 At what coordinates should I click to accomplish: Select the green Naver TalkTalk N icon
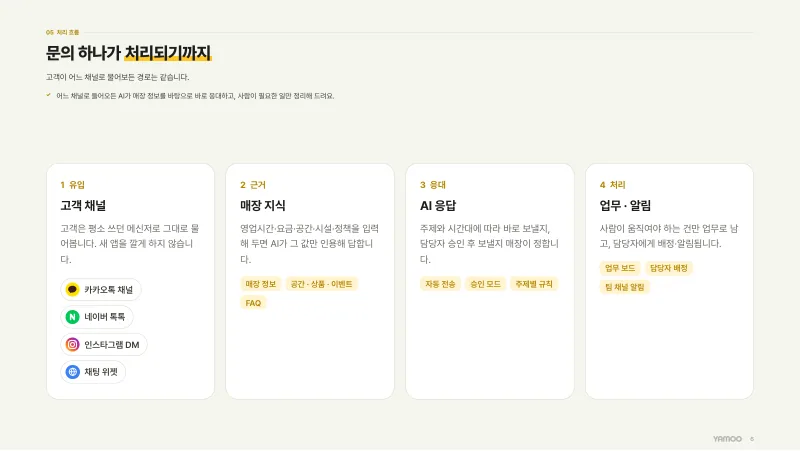(72, 317)
